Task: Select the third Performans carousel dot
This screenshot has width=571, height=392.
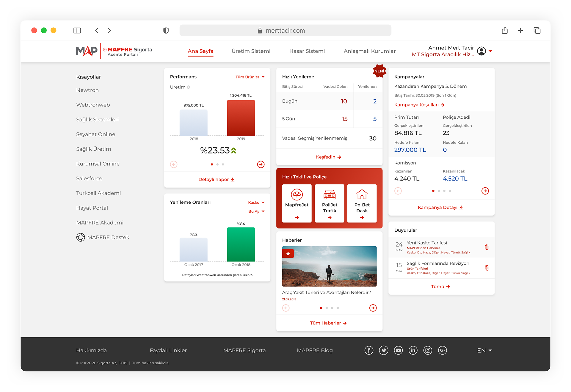Action: pyautogui.click(x=223, y=164)
